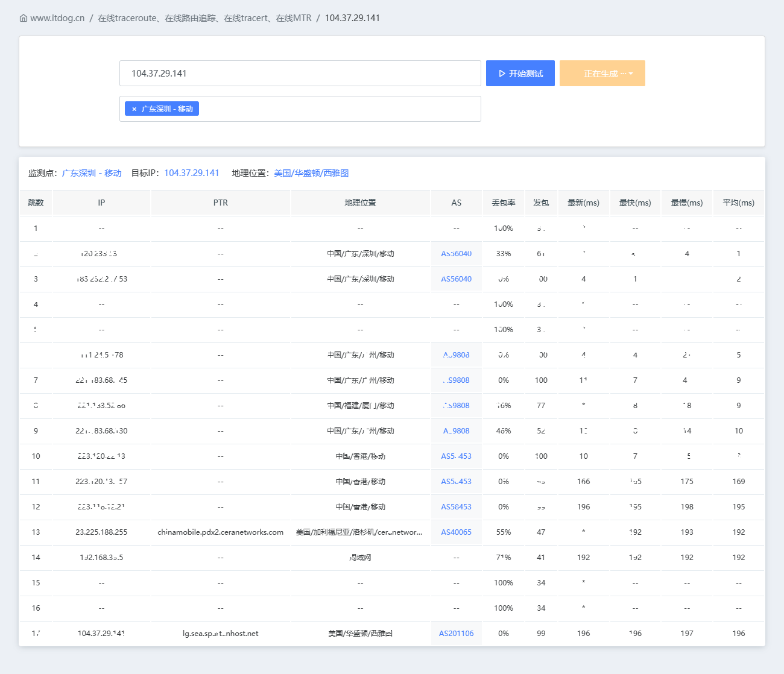Click the 跳数 column header
Viewport: 784px width, 674px height.
point(36,203)
